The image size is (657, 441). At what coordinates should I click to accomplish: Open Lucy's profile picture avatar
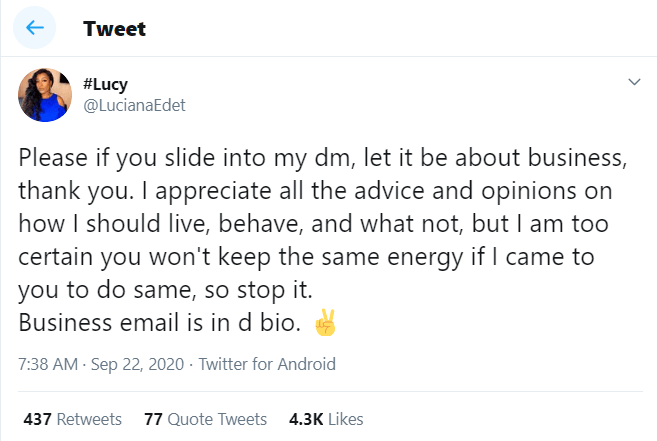click(x=45, y=95)
